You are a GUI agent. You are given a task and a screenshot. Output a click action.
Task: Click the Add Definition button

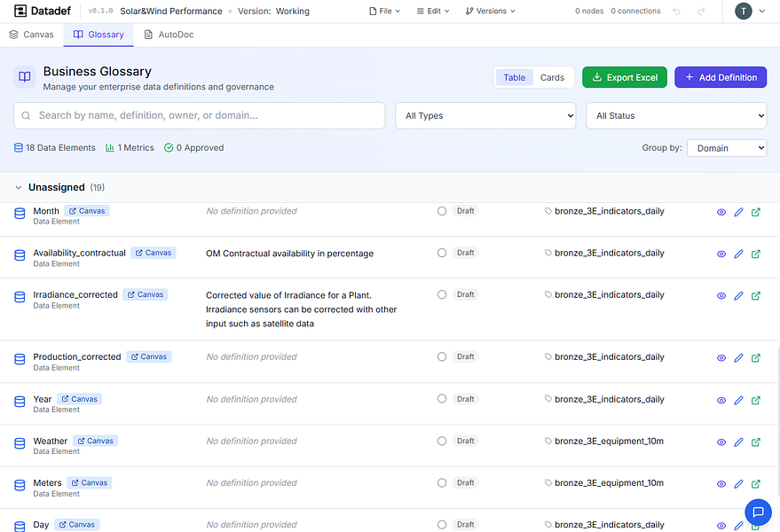point(720,77)
